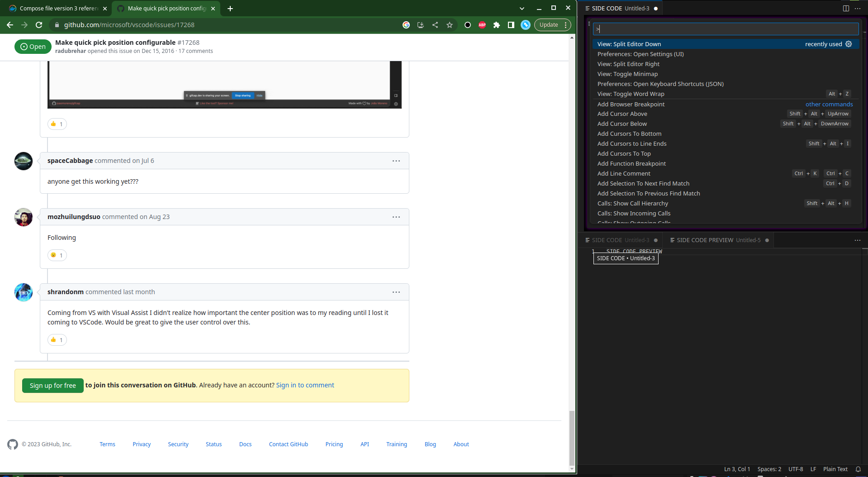Open the browser extensions puzzle icon
This screenshot has width=868, height=477.
pos(496,25)
